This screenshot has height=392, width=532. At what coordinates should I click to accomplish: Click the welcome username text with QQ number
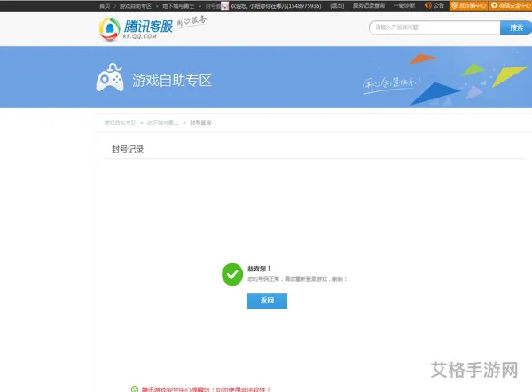(x=276, y=6)
